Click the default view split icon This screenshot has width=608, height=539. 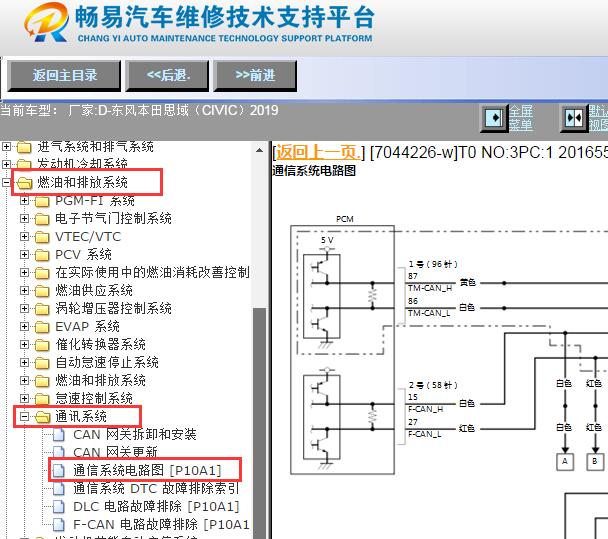click(x=574, y=117)
